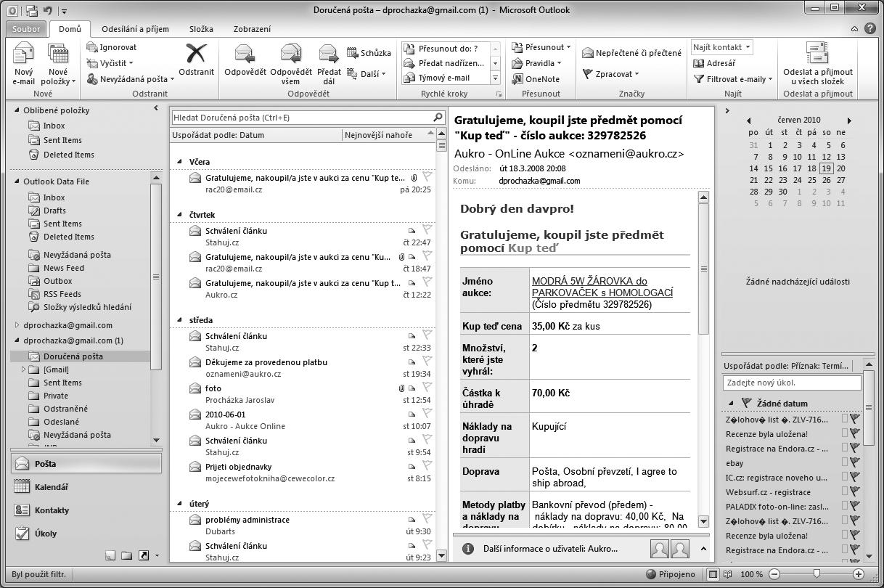Flag the 'foto' message from Procházka Jaroslav
884x588 pixels.
coord(427,388)
